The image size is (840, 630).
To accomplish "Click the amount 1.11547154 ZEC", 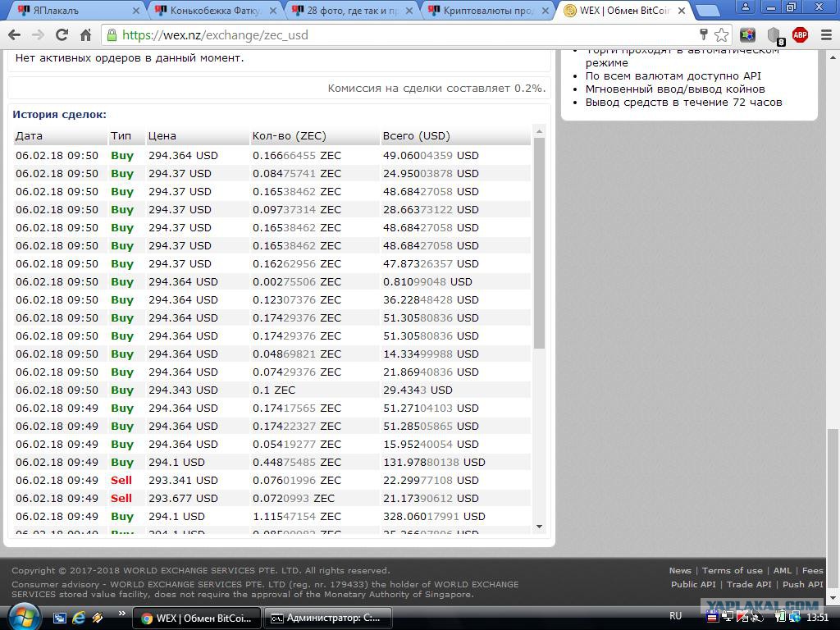I will pos(297,517).
